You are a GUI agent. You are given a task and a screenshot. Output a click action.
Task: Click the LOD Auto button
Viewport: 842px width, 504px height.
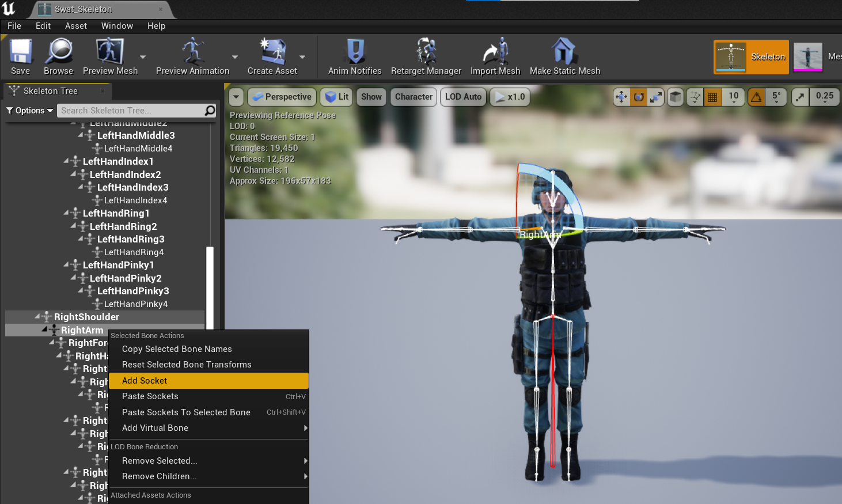point(462,97)
